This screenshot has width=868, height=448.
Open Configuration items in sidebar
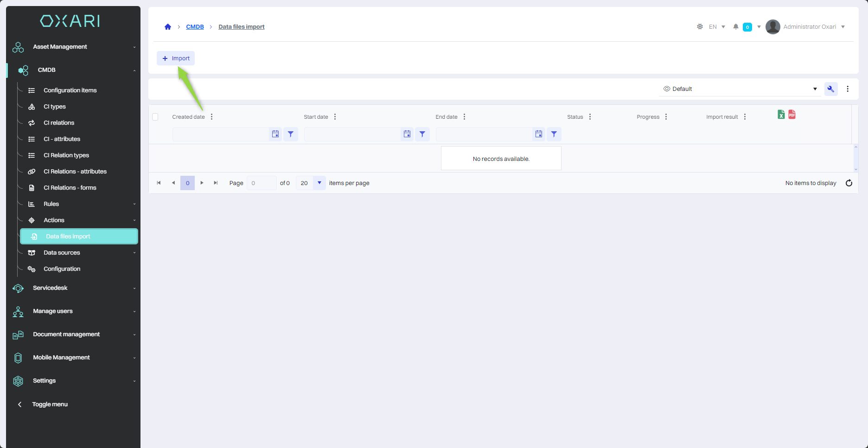(x=70, y=90)
